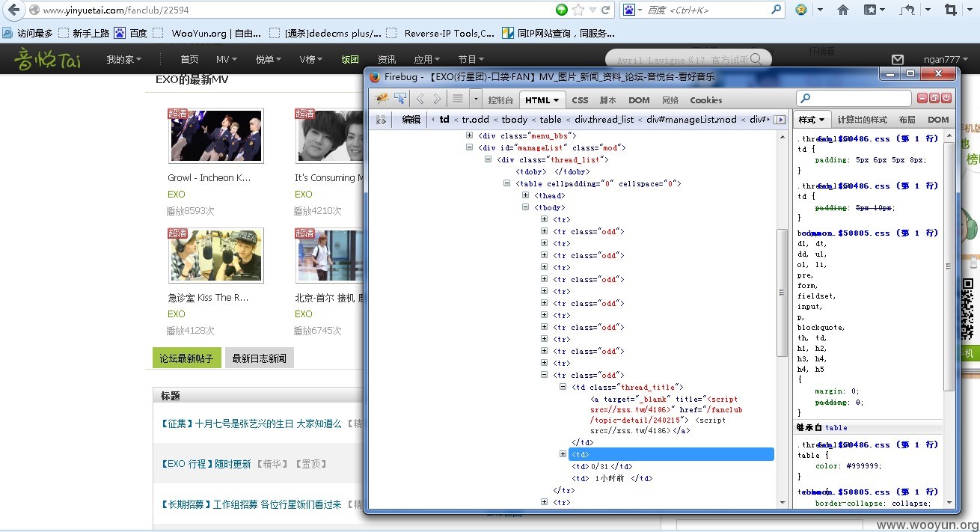Open Growl - Incheon MV thumbnail
980x532 pixels.
pyautogui.click(x=216, y=135)
